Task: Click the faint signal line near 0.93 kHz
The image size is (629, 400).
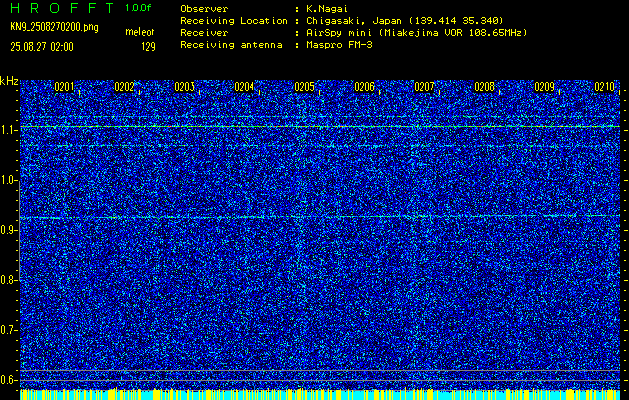Action: [x=320, y=217]
